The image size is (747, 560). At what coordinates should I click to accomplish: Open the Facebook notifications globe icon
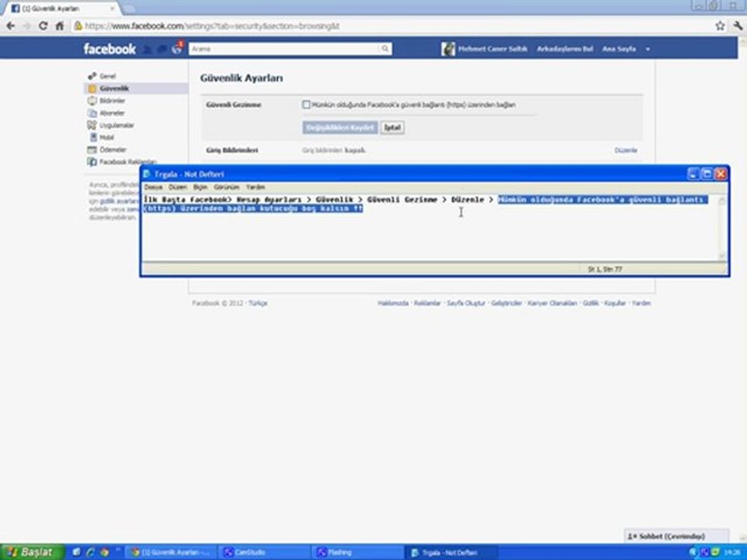click(x=177, y=49)
